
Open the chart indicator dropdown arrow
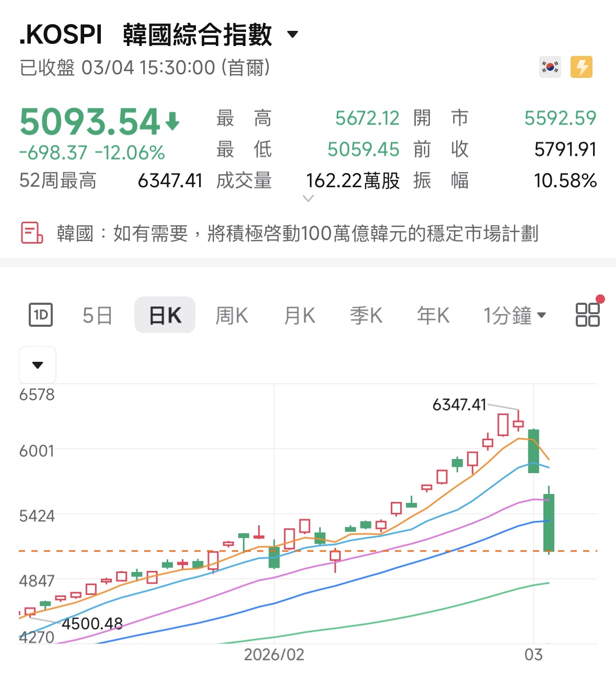37,364
